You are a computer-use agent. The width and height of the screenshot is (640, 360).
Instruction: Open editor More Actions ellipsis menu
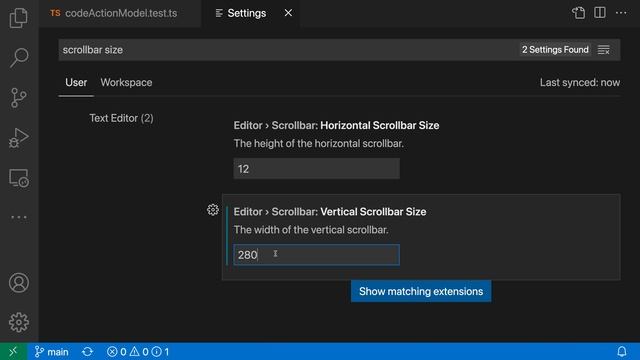pos(621,13)
